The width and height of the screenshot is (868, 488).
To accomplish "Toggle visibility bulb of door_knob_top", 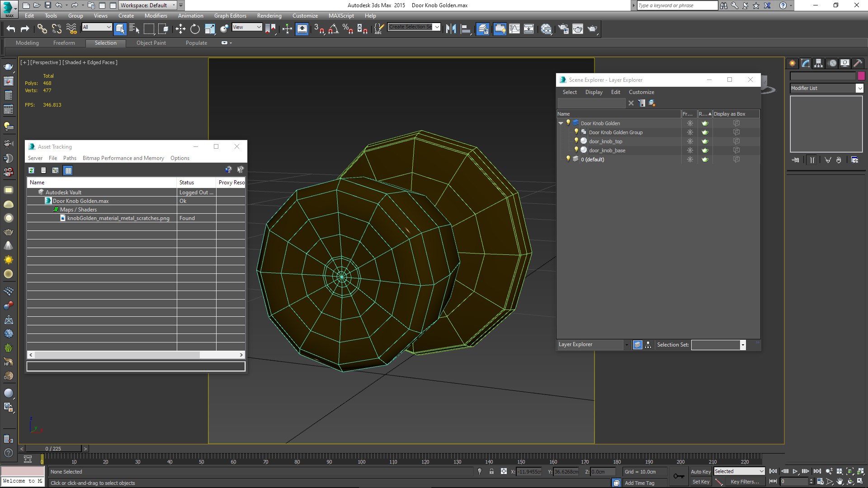I will point(576,141).
